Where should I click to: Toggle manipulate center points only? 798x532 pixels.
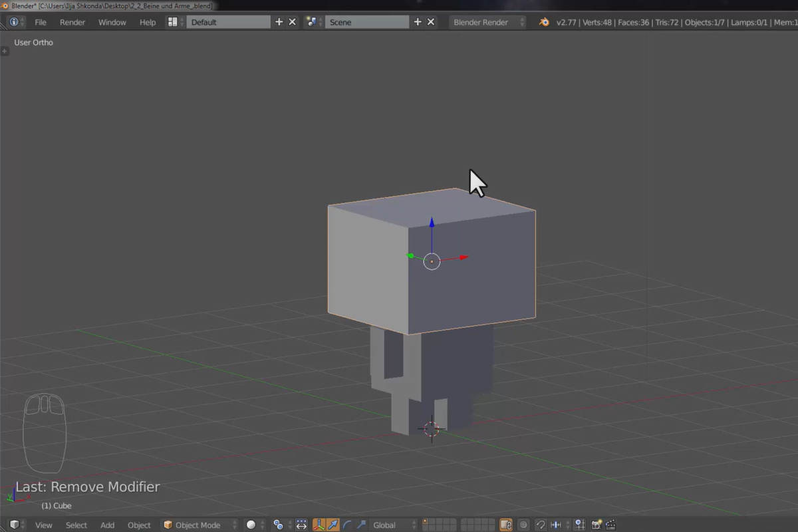tap(301, 525)
